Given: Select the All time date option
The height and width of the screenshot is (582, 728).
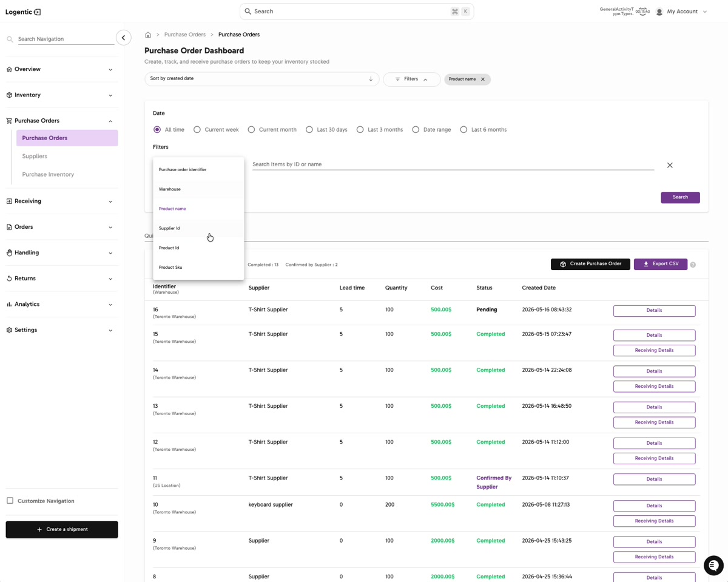Looking at the screenshot, I should 157,129.
